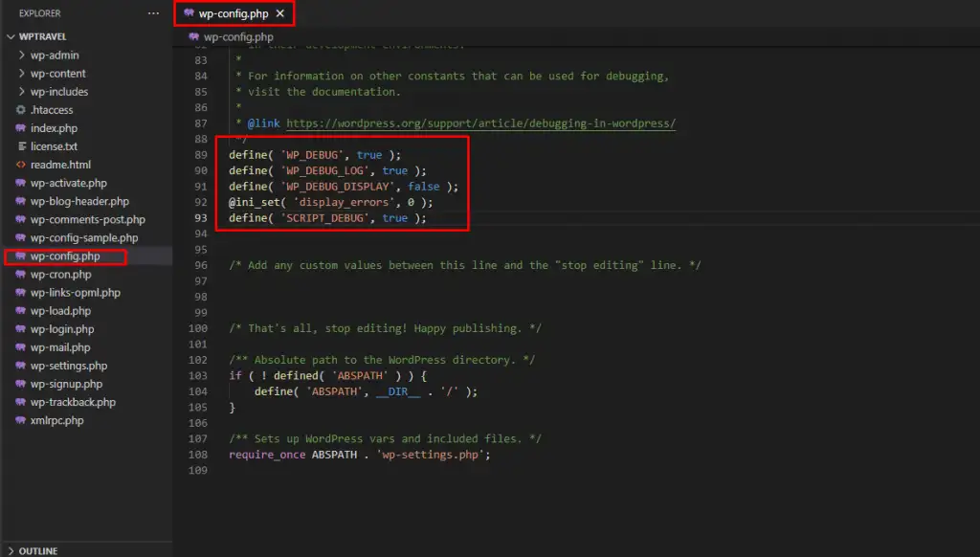Click the PHP icon beside wp-login.php
This screenshot has height=557, width=980.
21,329
